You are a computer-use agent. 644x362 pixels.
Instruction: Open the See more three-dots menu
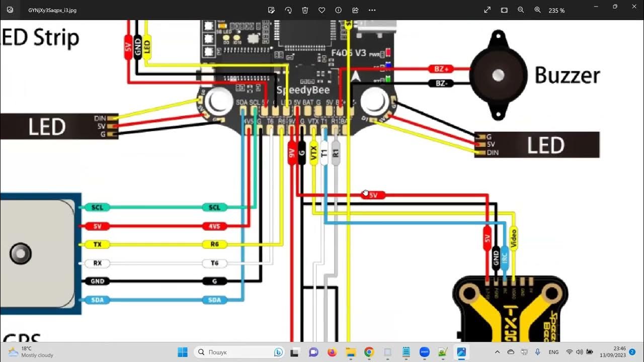point(372,10)
